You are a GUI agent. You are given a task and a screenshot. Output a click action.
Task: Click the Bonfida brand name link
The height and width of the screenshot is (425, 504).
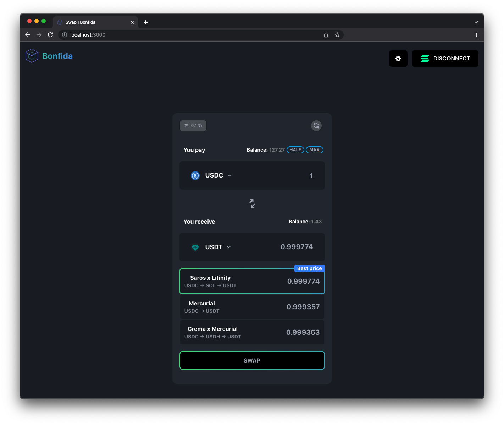tap(57, 56)
